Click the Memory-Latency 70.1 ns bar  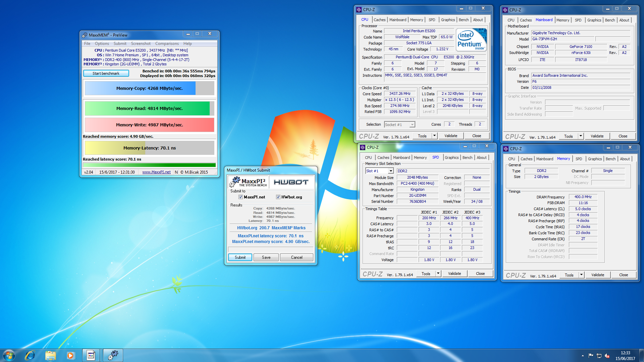click(x=150, y=148)
